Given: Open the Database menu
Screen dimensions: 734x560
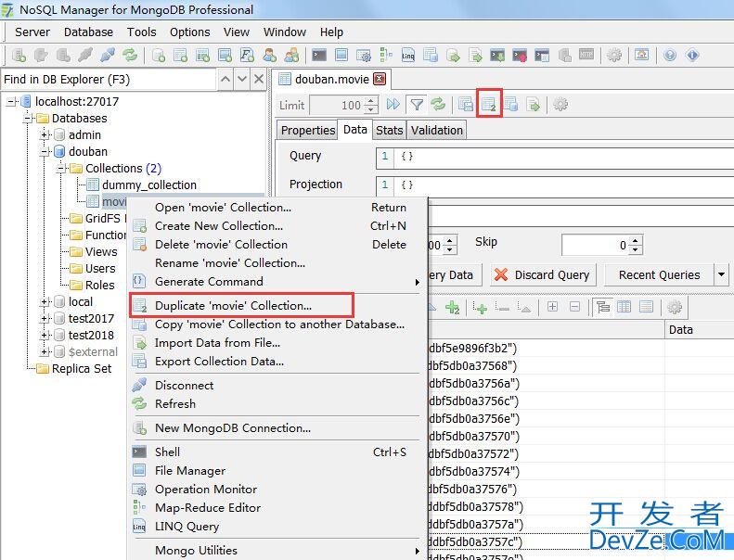Looking at the screenshot, I should click(88, 32).
